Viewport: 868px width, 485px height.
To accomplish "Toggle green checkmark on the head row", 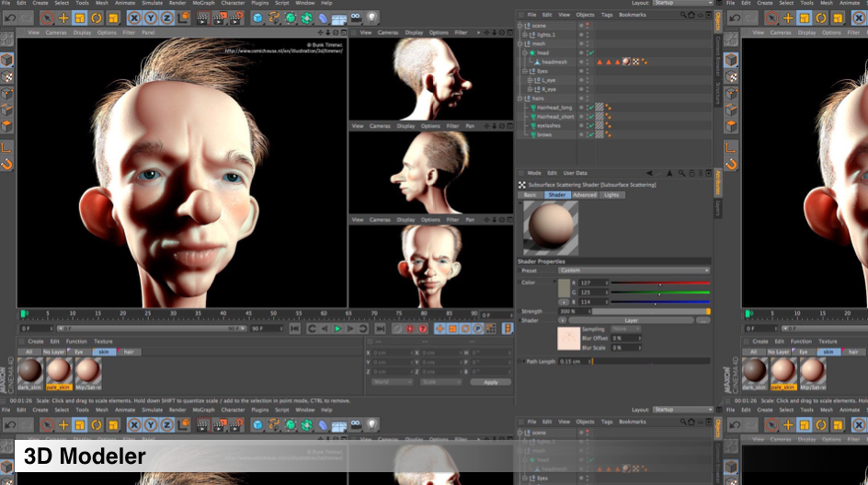I will point(591,53).
